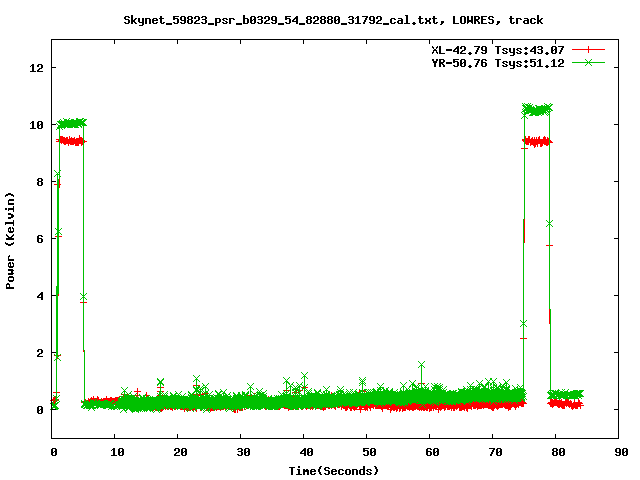The image size is (640, 480).
Task: Click the Power (Kelvin) axis label
Action: 10,241
